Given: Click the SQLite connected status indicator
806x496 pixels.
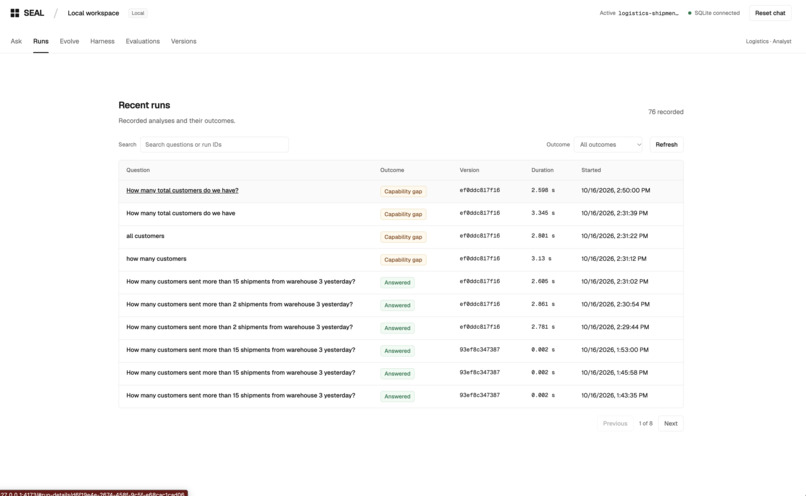Looking at the screenshot, I should click(x=714, y=13).
